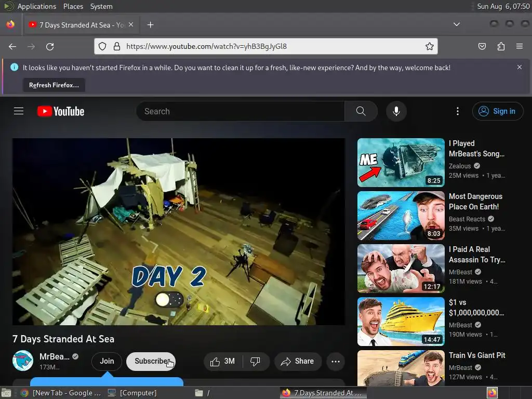The width and height of the screenshot is (532, 399).
Task: Select the "7 Days Stranded At Sea" tab
Action: [82, 25]
